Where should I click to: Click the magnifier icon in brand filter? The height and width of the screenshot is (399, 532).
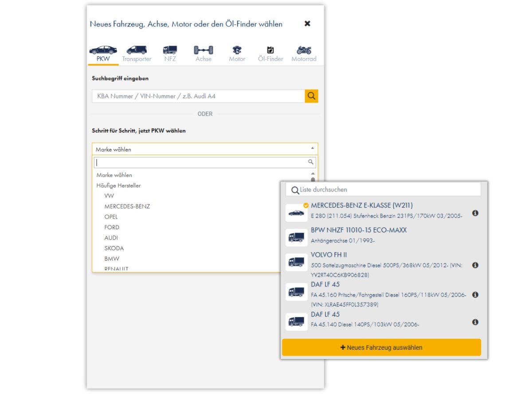point(311,162)
